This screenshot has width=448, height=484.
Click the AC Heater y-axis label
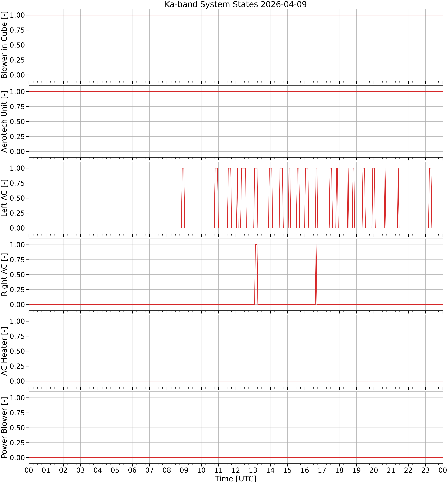(4, 351)
